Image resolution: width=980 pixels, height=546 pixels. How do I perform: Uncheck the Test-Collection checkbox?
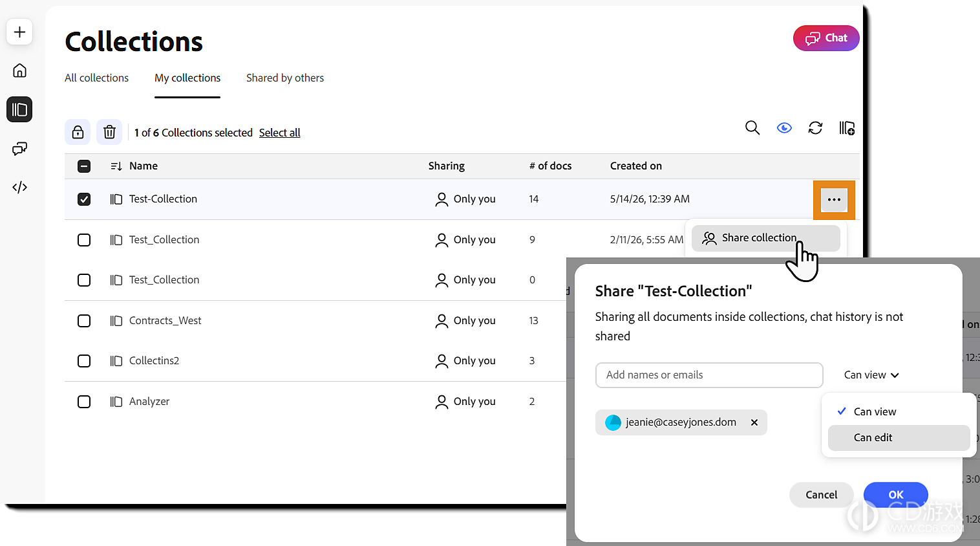(84, 199)
